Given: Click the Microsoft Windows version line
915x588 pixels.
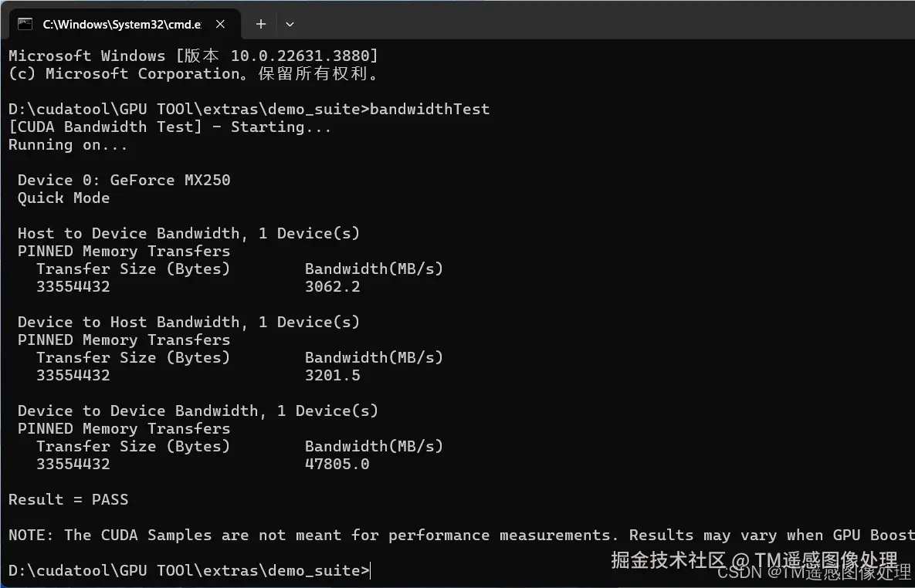Looking at the screenshot, I should click(x=193, y=56).
